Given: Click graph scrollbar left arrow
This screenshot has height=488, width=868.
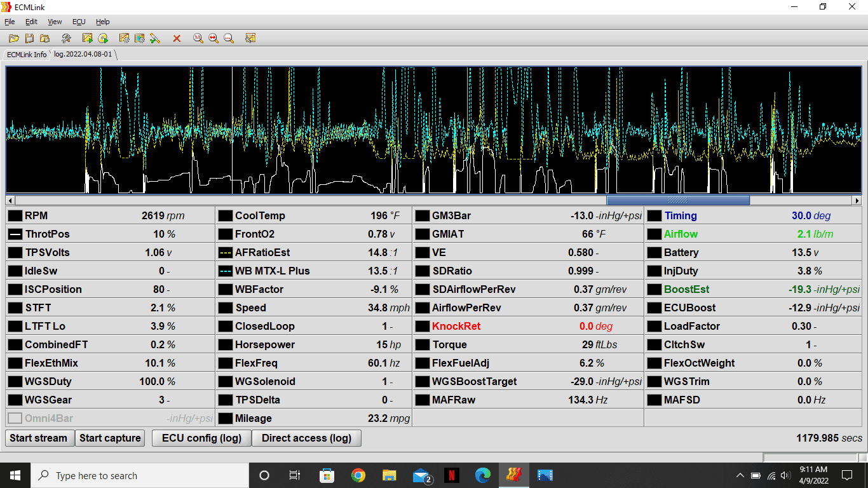Looking at the screenshot, I should click(10, 200).
